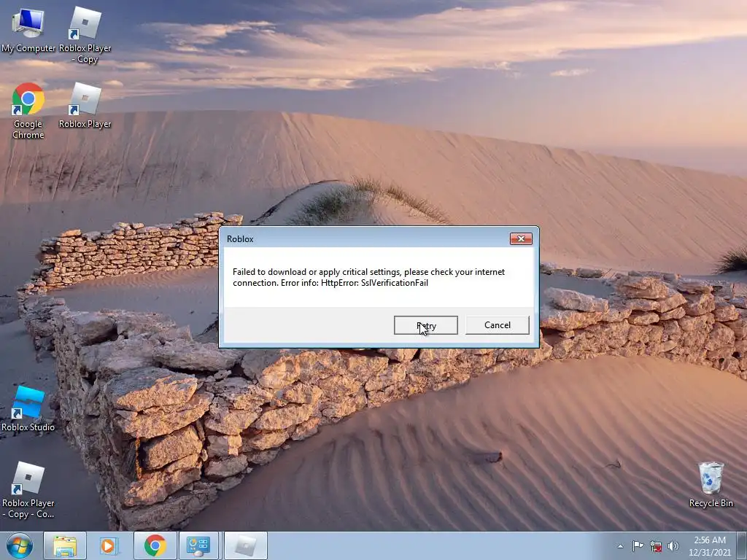Open Windows Explorer from the taskbar
Screen dimensions: 747x560
tap(65, 545)
